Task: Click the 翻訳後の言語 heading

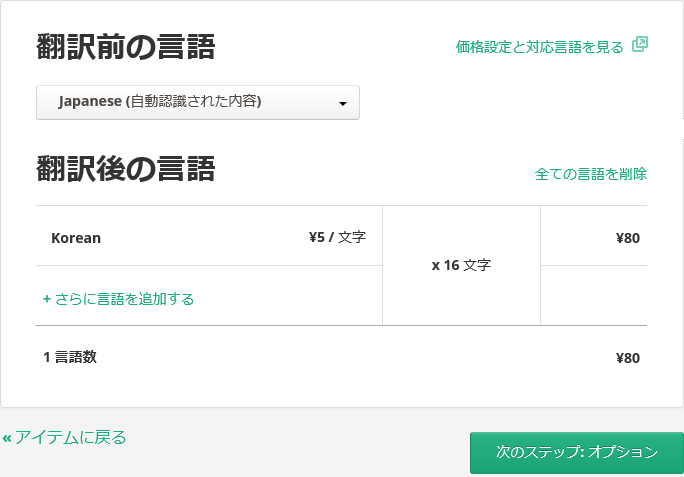Action: [125, 169]
